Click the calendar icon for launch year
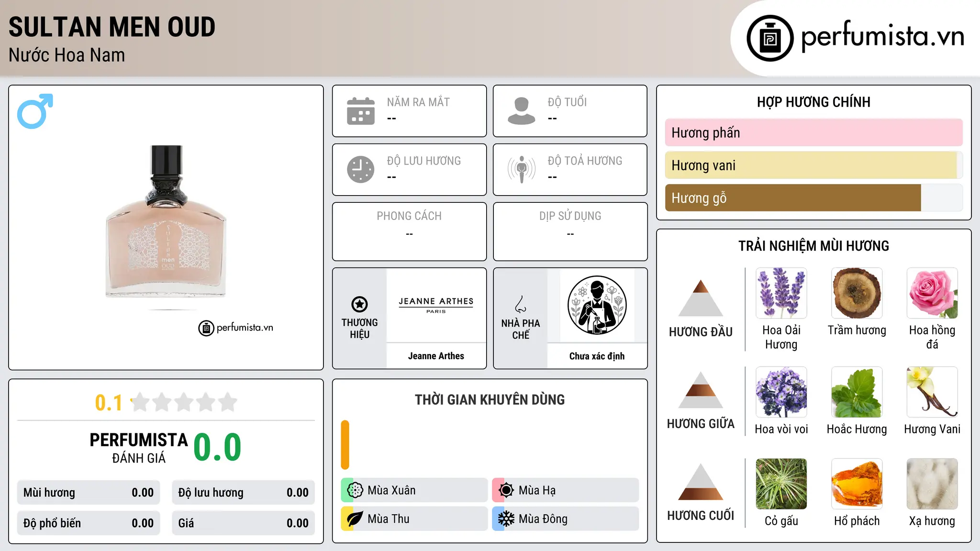The image size is (980, 551). tap(361, 111)
